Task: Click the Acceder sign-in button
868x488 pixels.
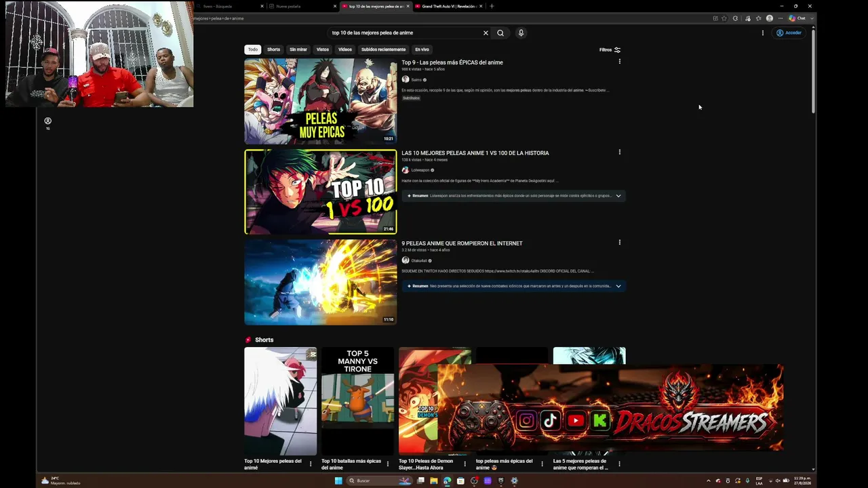Action: [x=789, y=33]
